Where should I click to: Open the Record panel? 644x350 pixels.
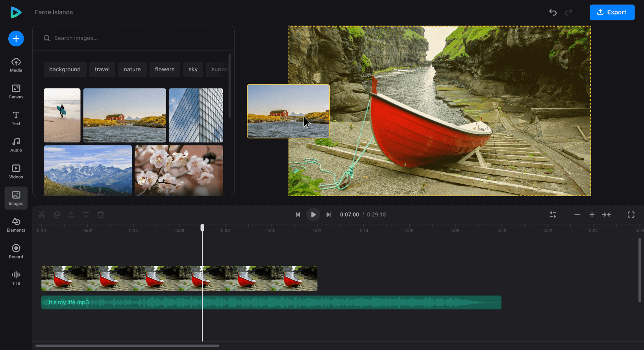16,251
